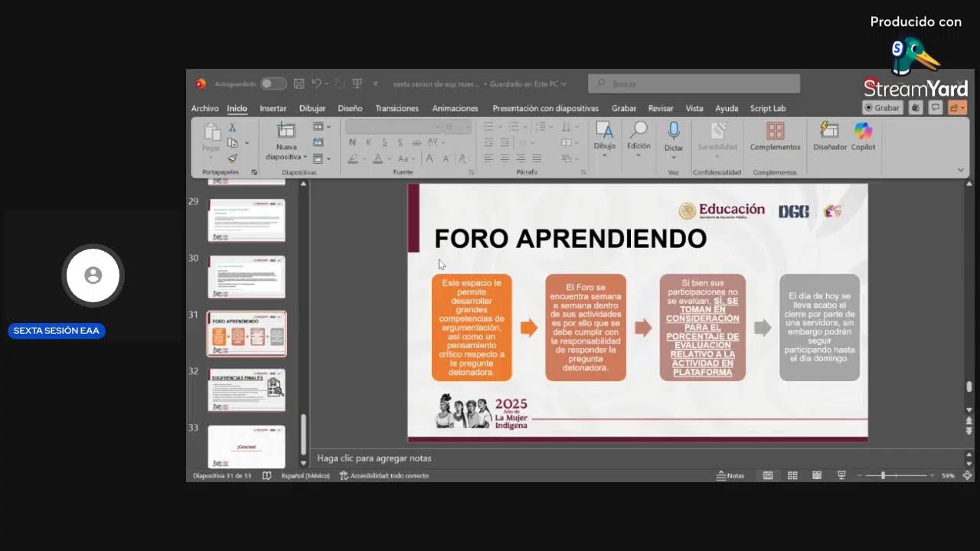Expand the Edición menu in ribbon
This screenshot has width=980, height=551.
click(x=639, y=139)
